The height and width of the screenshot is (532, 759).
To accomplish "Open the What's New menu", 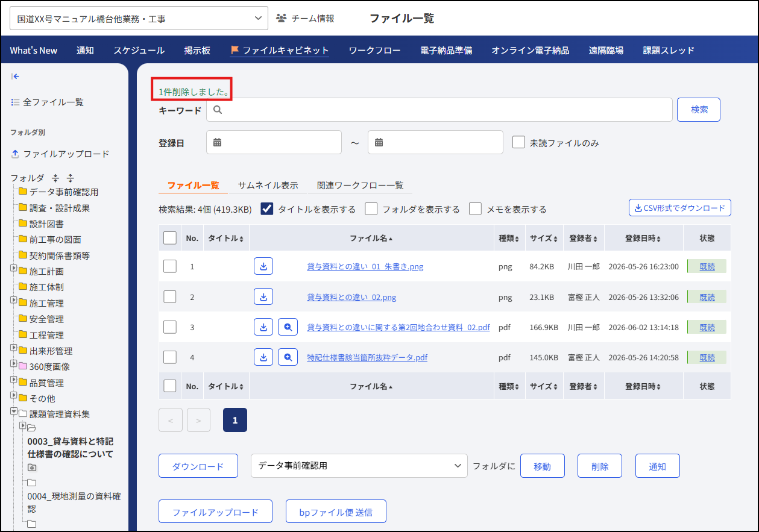I will coord(34,51).
